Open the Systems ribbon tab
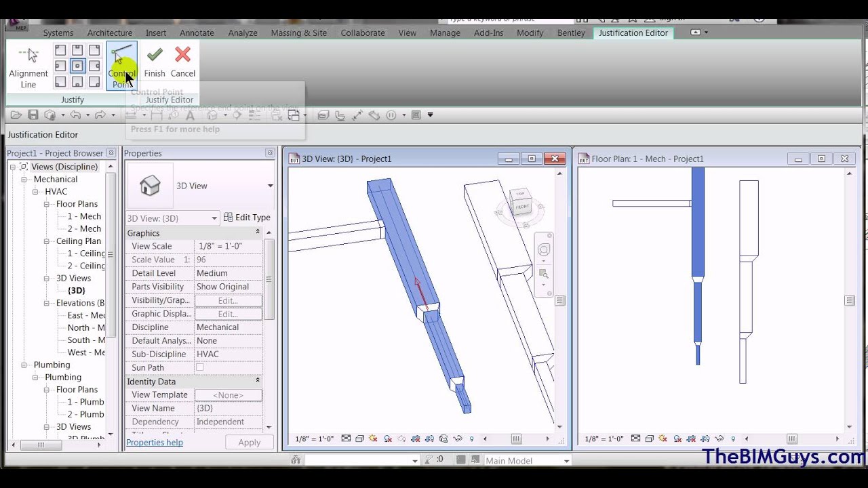Viewport: 868px width, 488px height. coord(58,33)
